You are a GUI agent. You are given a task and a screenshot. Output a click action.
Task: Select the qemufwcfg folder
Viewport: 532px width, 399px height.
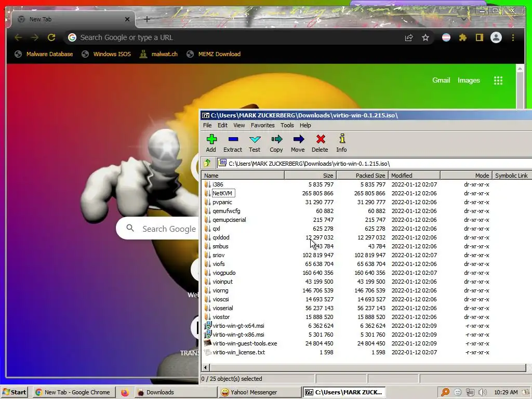point(227,211)
